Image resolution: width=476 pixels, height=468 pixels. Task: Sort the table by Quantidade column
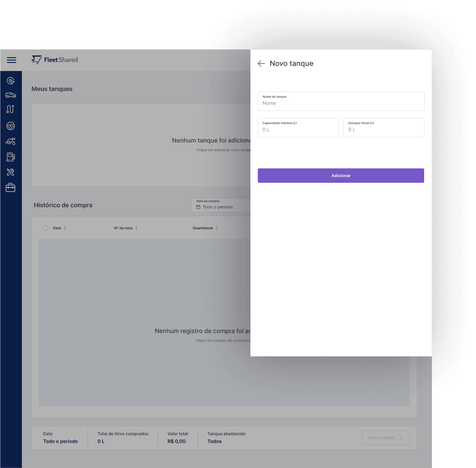pyautogui.click(x=217, y=228)
